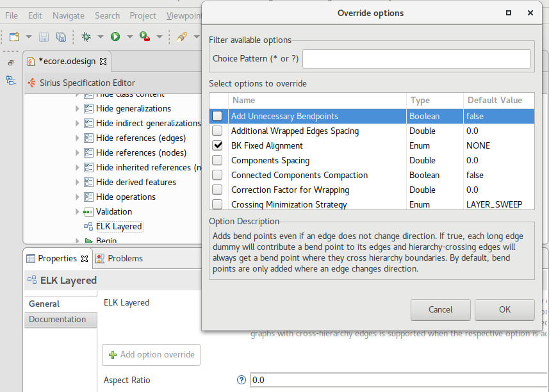Expand the Hide derived features node
The height and width of the screenshot is (392, 549).
(78, 182)
